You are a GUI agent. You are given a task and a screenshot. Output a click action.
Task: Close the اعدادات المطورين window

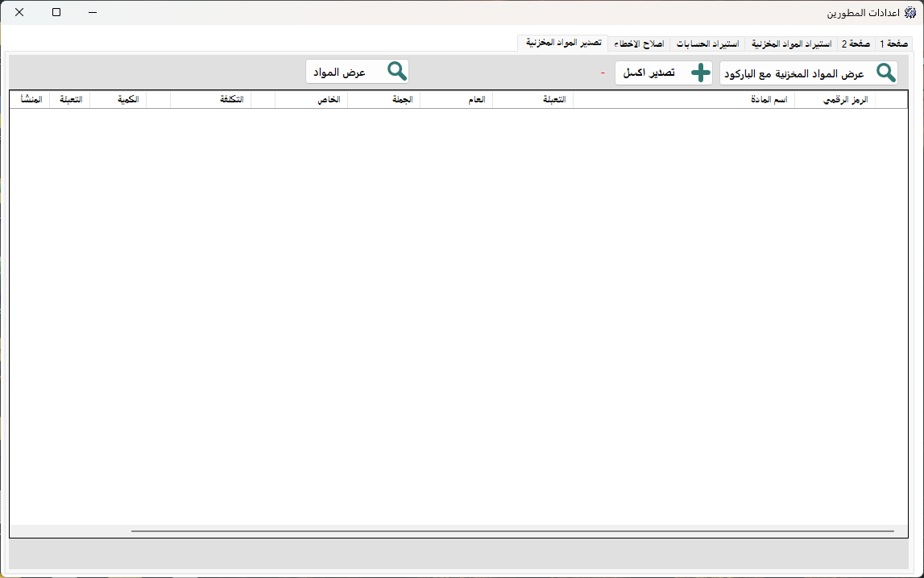click(x=19, y=12)
